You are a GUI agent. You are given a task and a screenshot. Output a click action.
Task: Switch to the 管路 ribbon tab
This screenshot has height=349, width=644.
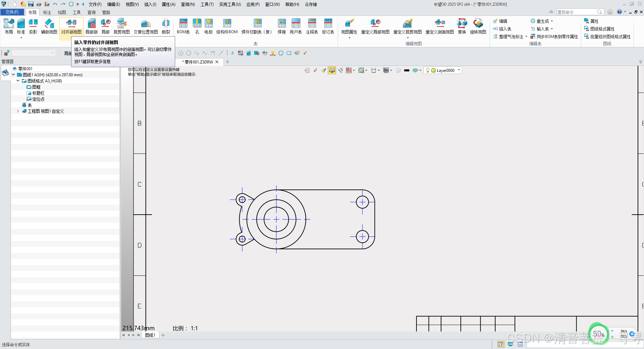(106, 12)
